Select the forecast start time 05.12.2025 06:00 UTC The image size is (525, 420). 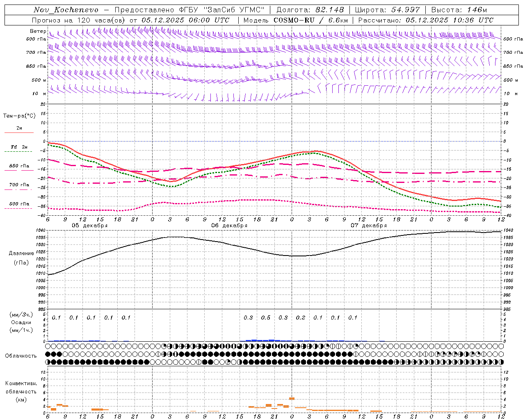pos(185,20)
